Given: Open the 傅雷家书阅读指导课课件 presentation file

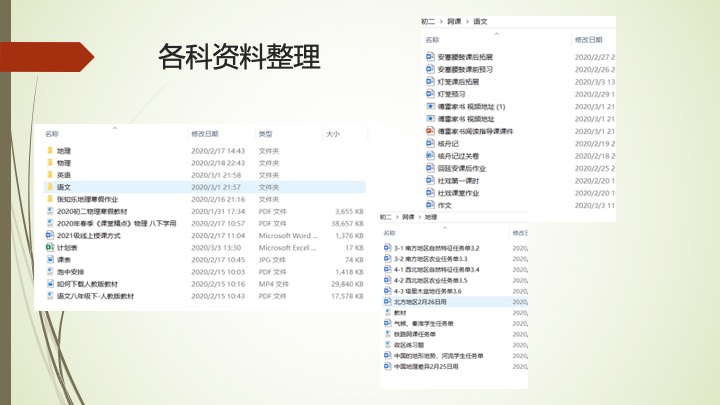Looking at the screenshot, I should pyautogui.click(x=475, y=131).
